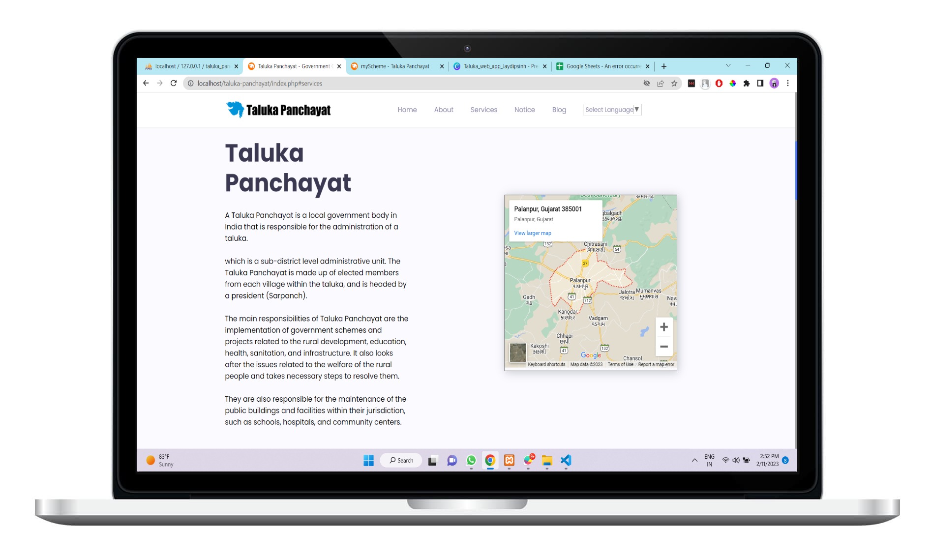The image size is (932, 560).
Task: Click the taskbar Search box
Action: pyautogui.click(x=401, y=461)
